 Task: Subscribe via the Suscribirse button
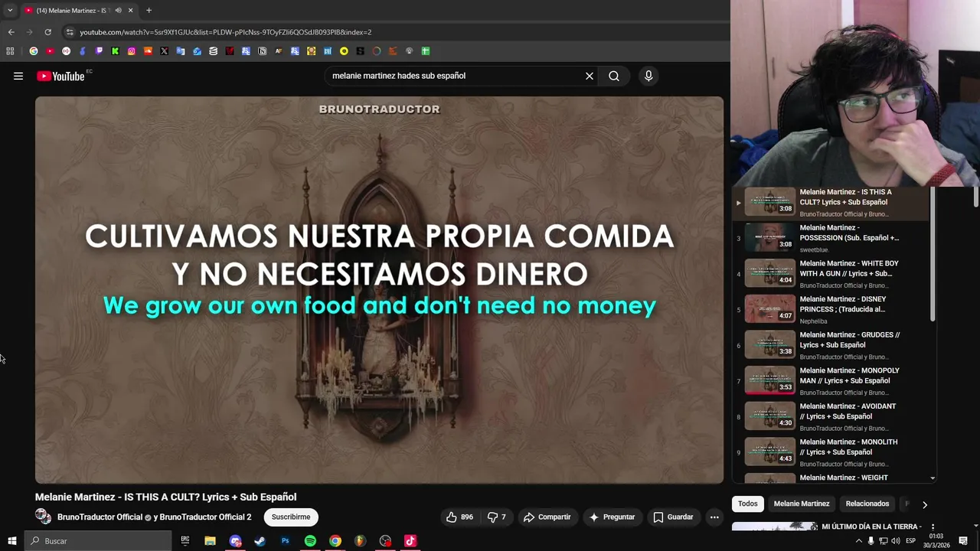point(291,517)
